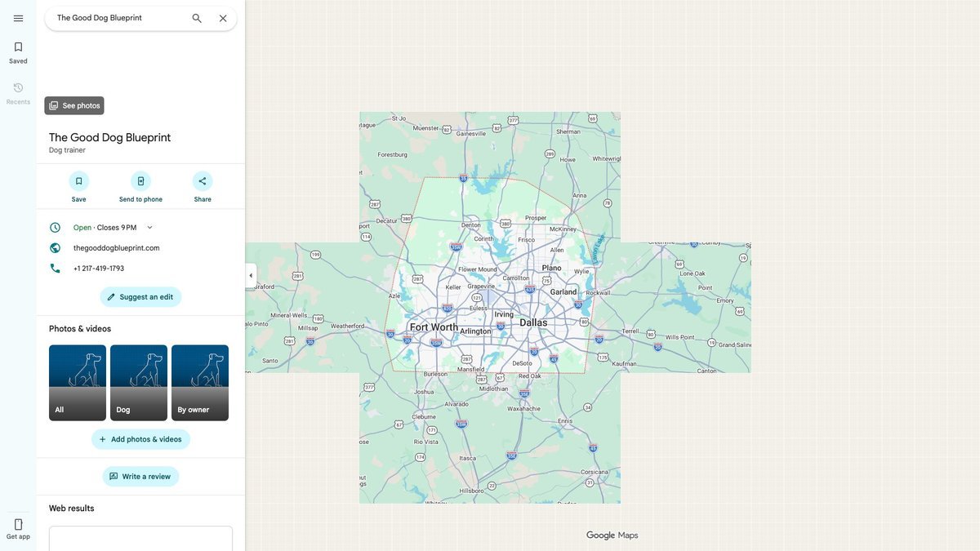The image size is (980, 551).
Task: Click Sherman label on the map
Action: [568, 131]
